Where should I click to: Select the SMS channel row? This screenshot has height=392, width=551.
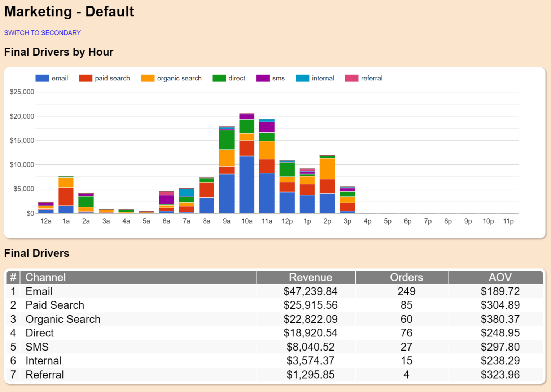point(275,347)
